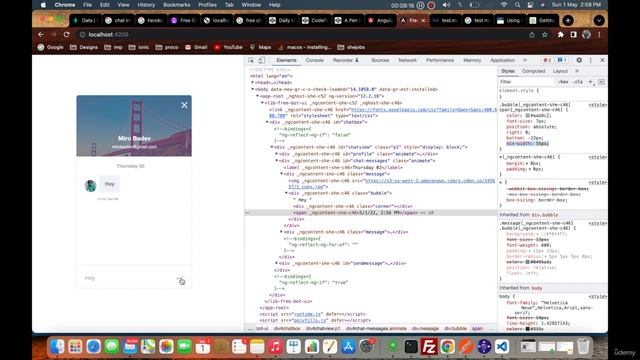This screenshot has width=640, height=360.
Task: Open the YouTube bookmark
Action: pos(228,47)
